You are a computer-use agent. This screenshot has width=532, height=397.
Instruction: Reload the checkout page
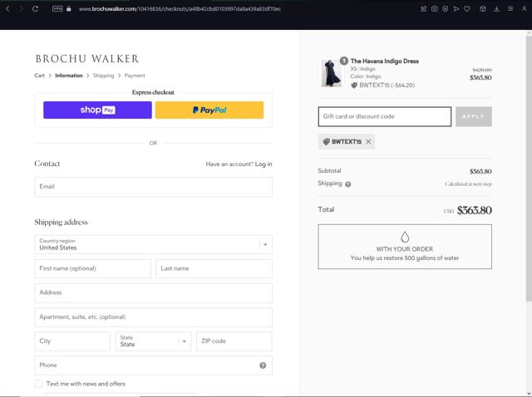point(35,9)
